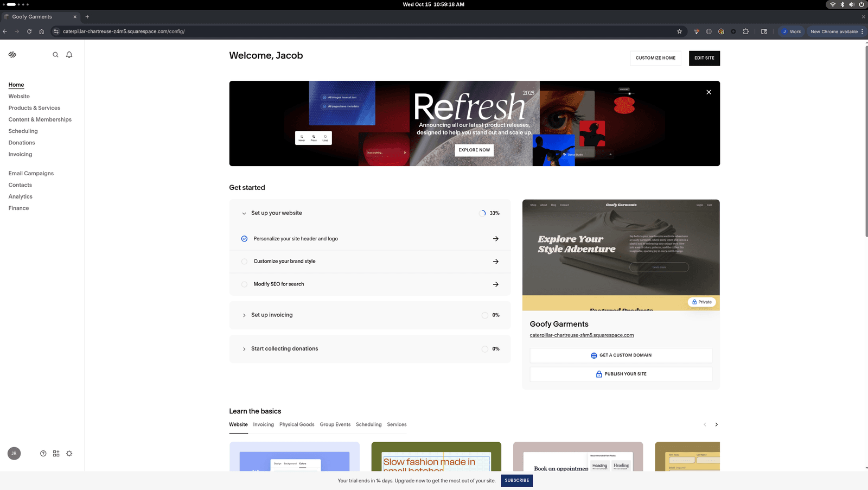Click the JR account avatar
The width and height of the screenshot is (868, 490).
tap(14, 454)
